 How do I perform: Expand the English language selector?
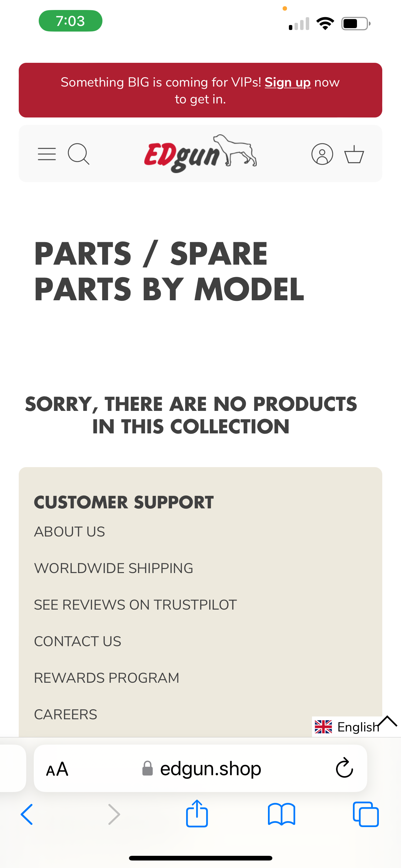(347, 727)
